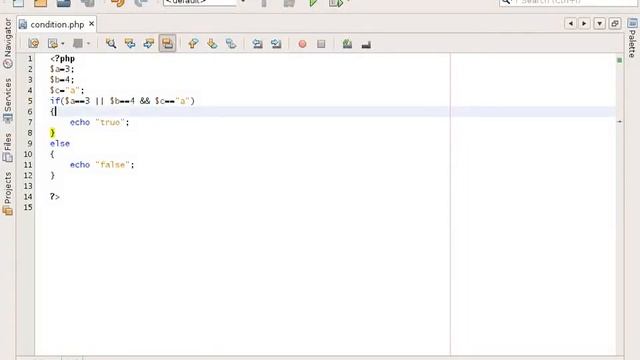Click Next Bookmark icon
The width and height of the screenshot is (640, 360).
pyautogui.click(x=212, y=44)
